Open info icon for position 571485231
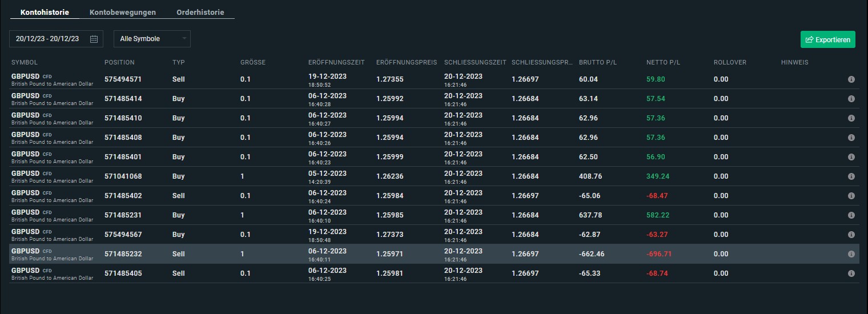 pos(851,215)
